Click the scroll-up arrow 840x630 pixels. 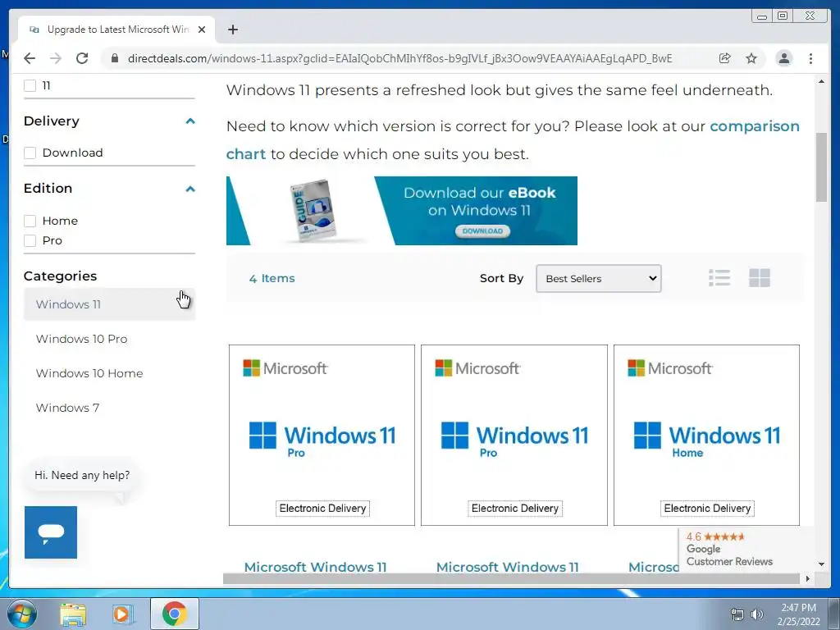click(x=821, y=81)
